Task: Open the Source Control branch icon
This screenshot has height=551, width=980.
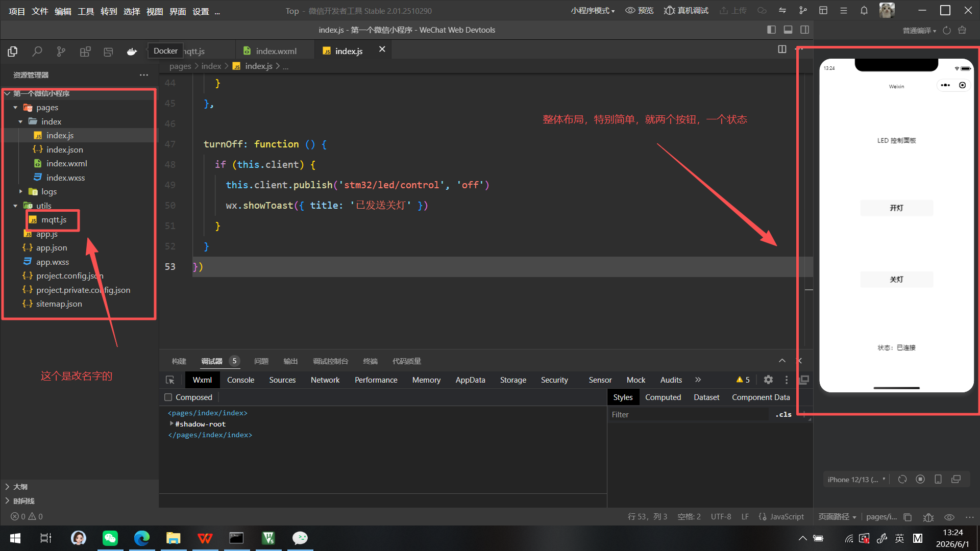Action: [x=61, y=51]
